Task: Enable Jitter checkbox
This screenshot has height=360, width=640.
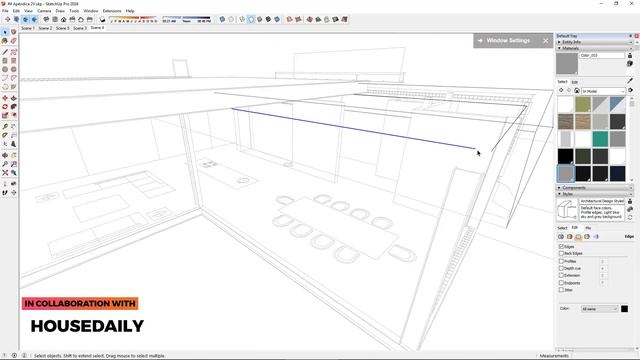Action: [561, 290]
